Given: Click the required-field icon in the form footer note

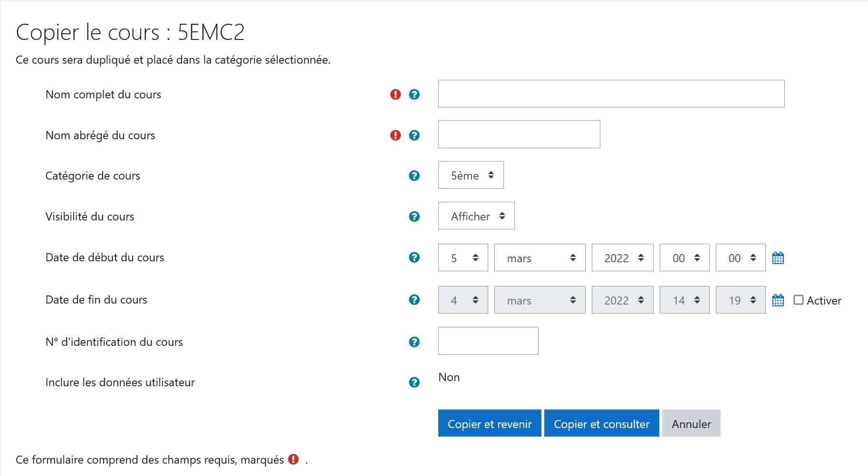Looking at the screenshot, I should pyautogui.click(x=294, y=459).
